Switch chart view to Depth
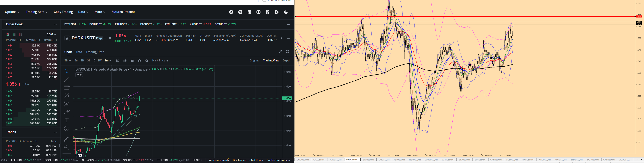The width and height of the screenshot is (644, 163). click(x=287, y=61)
